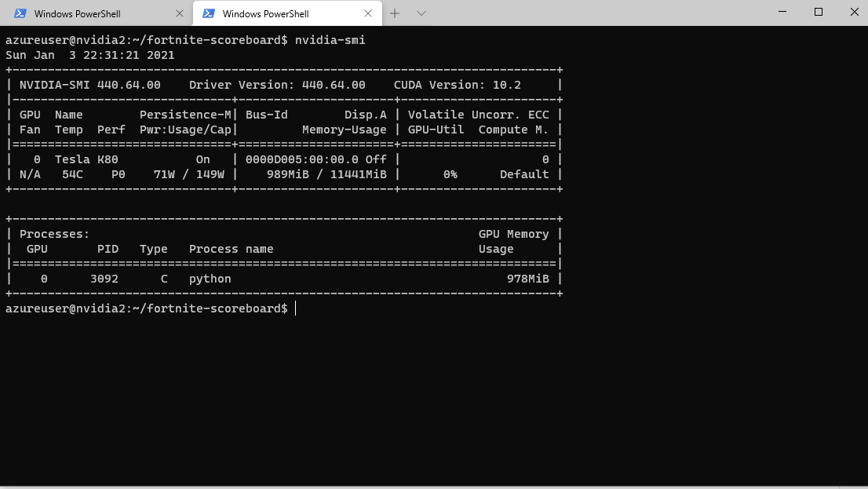This screenshot has width=868, height=489.
Task: Expand the new tab profile dropdown chevron
Action: [x=421, y=13]
